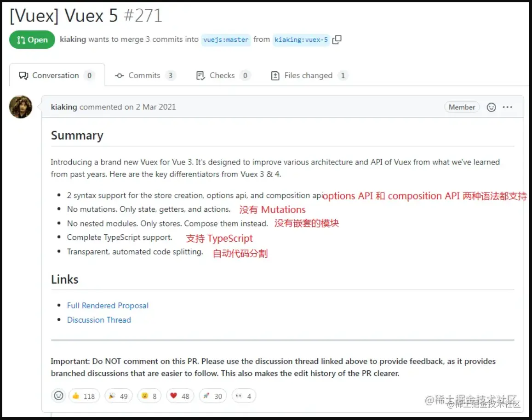Viewport: 532px width, 420px height.
Task: Toggle confused face reaction with 8
Action: pos(149,396)
